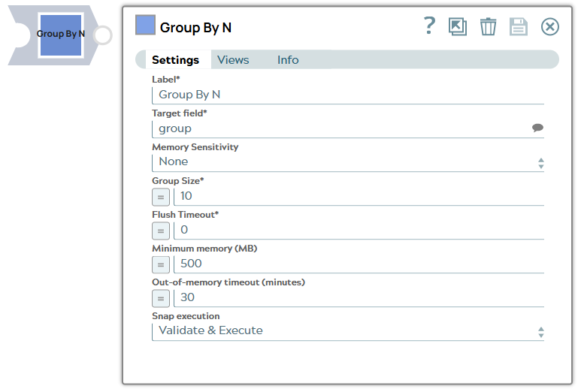Enable expression for Minimum memory field
The width and height of the screenshot is (578, 392).
[161, 264]
